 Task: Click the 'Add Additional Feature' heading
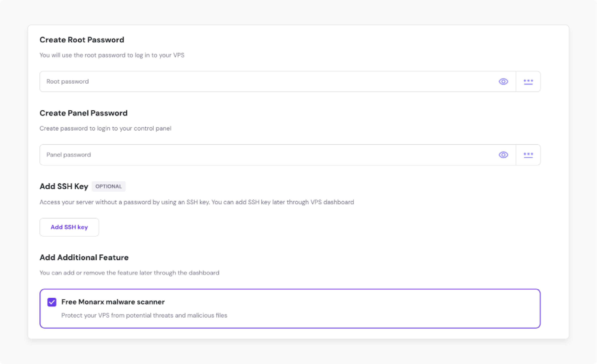coord(84,257)
